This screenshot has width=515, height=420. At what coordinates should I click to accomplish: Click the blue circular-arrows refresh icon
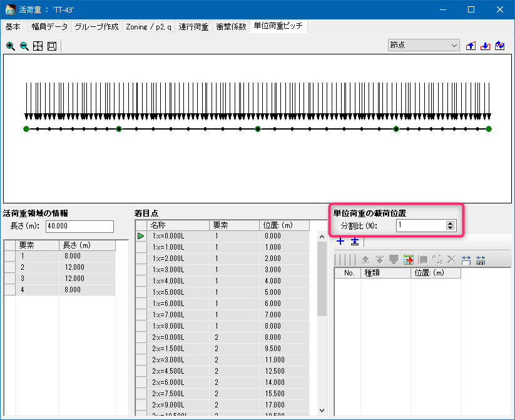click(499, 46)
